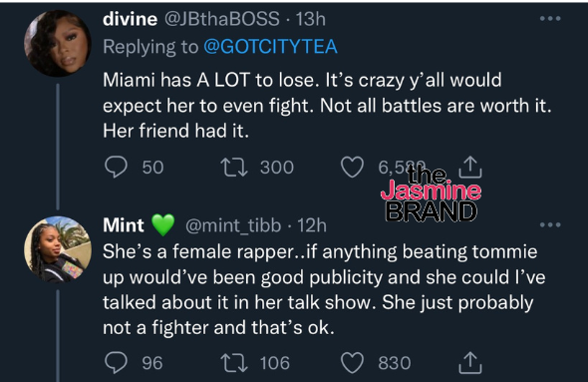Like divine's tweet with heart icon
588x382 pixels.
click(x=352, y=167)
